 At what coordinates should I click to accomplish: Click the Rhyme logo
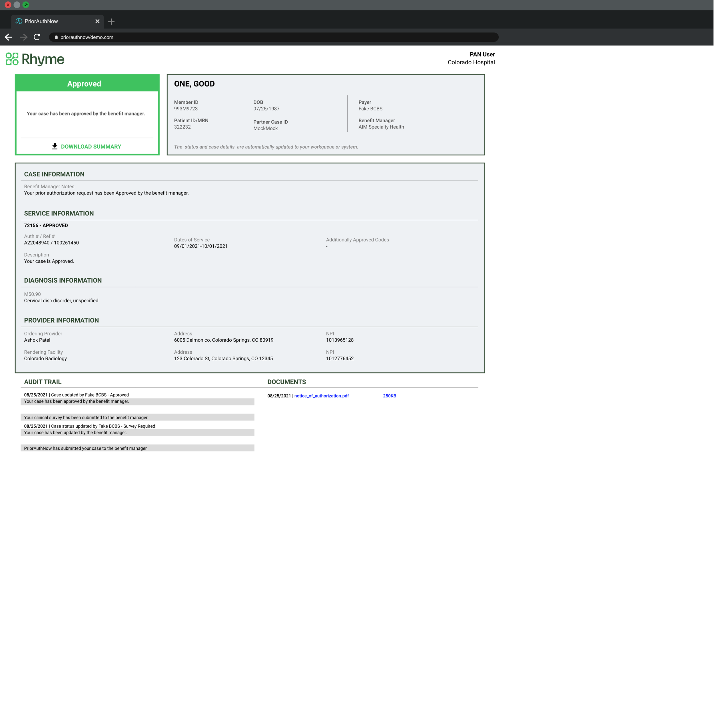point(35,59)
